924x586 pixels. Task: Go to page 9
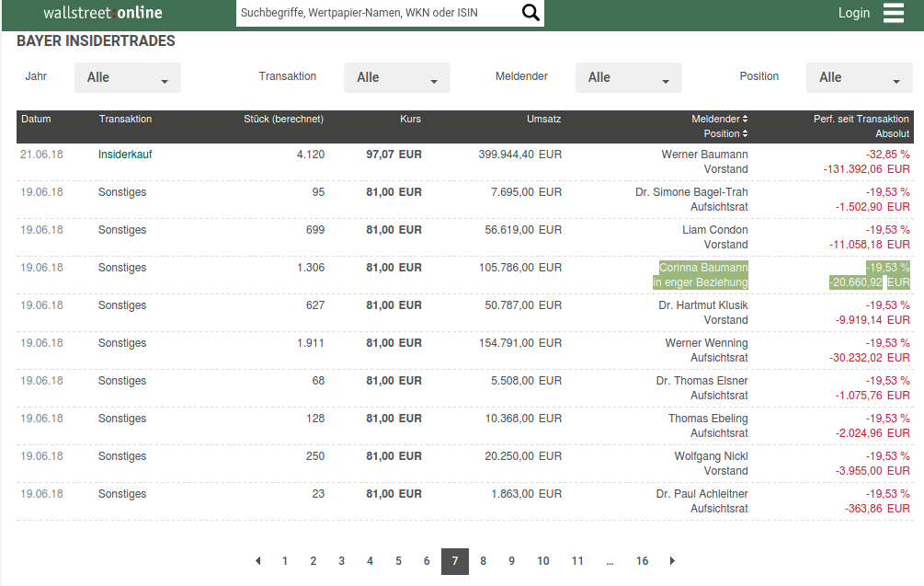[511, 561]
